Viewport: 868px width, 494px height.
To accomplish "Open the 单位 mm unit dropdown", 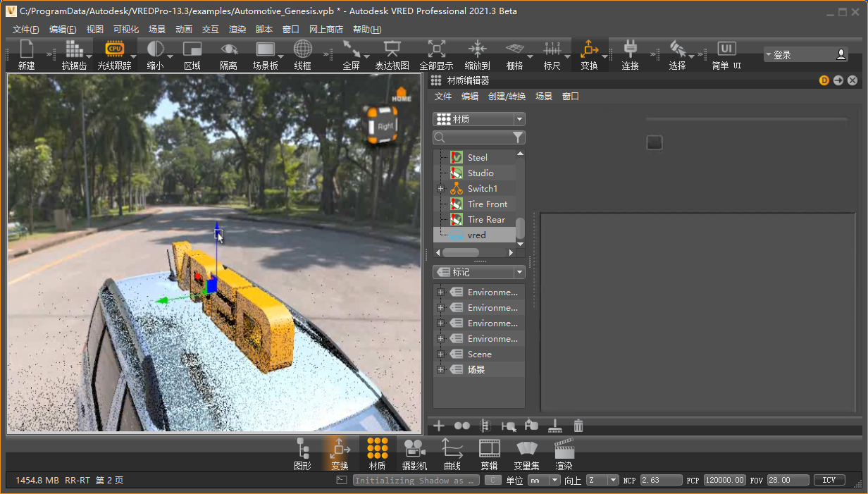I will (544, 480).
